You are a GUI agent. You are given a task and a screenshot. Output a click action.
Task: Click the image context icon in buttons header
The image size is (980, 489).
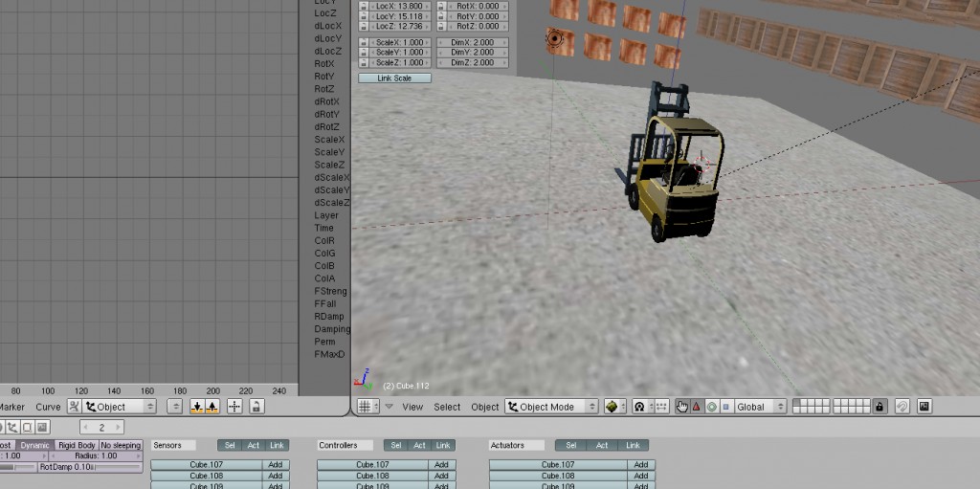tap(42, 427)
